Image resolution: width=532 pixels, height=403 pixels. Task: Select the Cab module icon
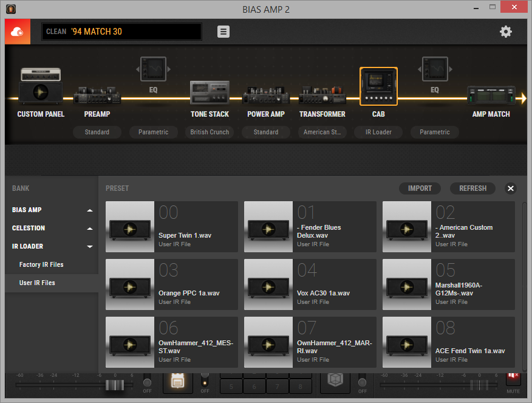[x=378, y=86]
